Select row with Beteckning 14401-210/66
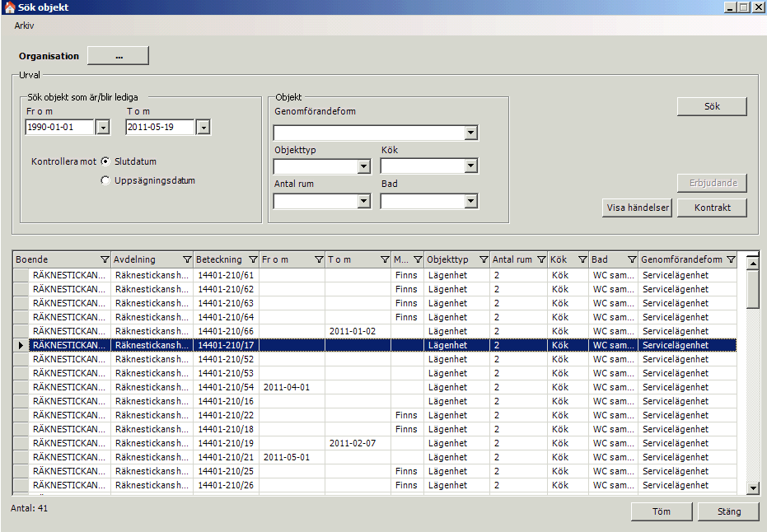This screenshot has width=767, height=532. click(375, 331)
